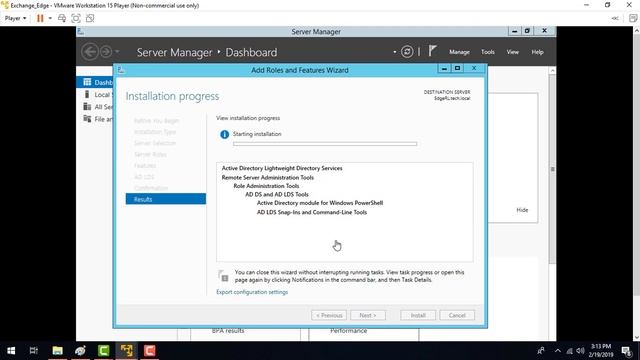Open File Explorer from the taskbar
640x360 pixels.
[x=57, y=351]
